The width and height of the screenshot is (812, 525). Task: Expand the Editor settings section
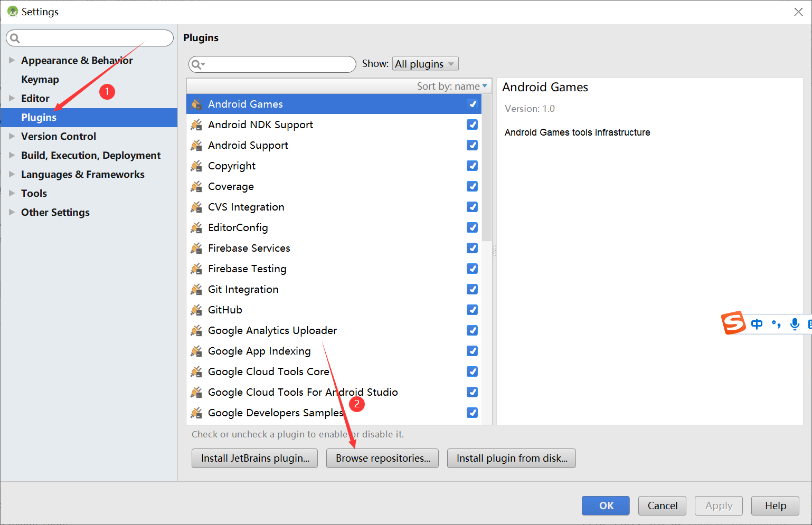coord(12,98)
